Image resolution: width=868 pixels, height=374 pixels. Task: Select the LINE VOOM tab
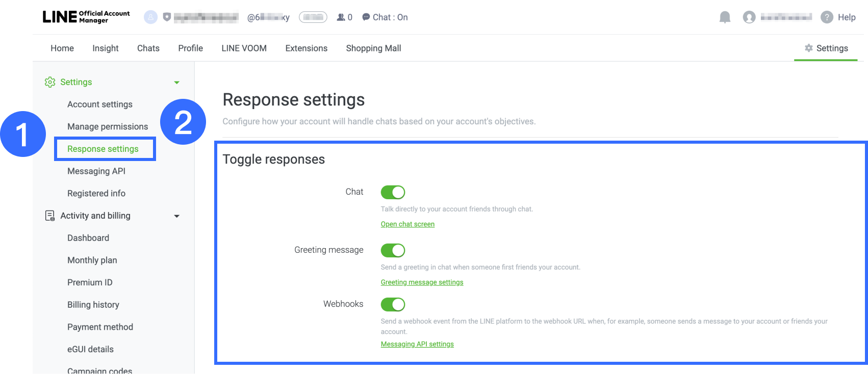pos(244,48)
